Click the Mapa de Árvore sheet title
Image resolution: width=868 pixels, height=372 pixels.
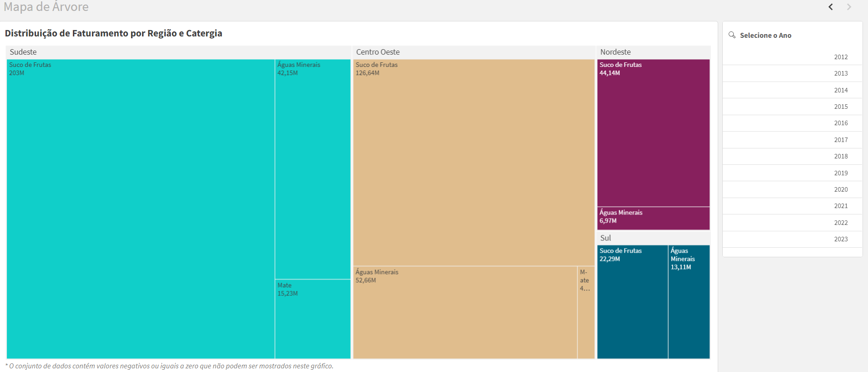coord(46,7)
